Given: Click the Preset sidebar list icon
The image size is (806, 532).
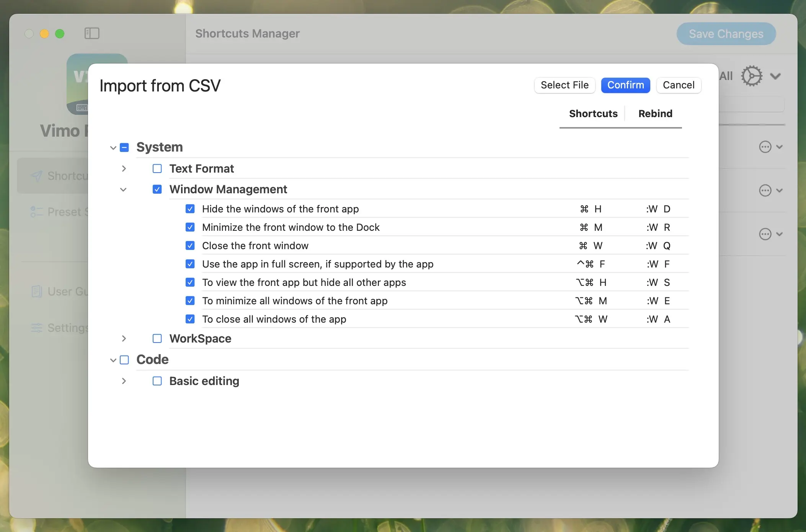Looking at the screenshot, I should (x=36, y=212).
